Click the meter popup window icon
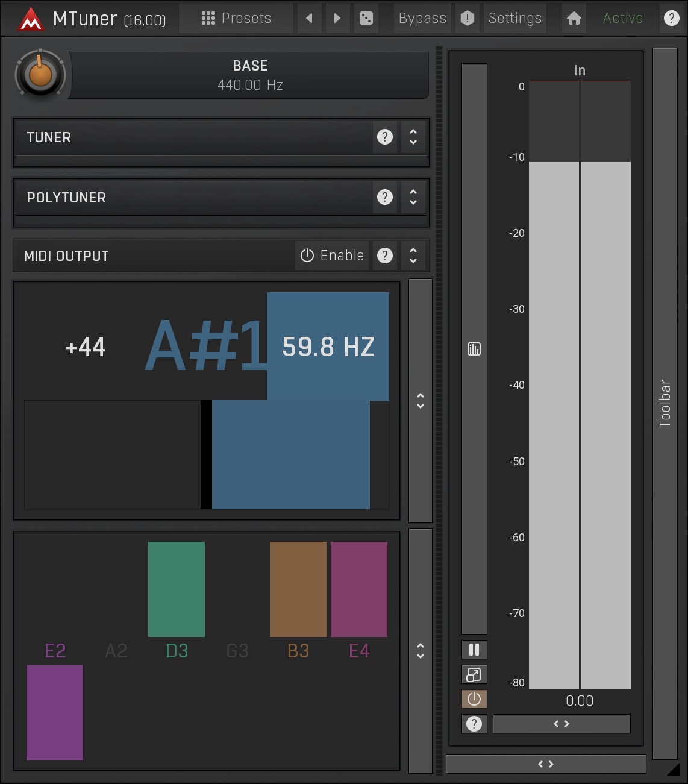The image size is (688, 784). coord(474,674)
